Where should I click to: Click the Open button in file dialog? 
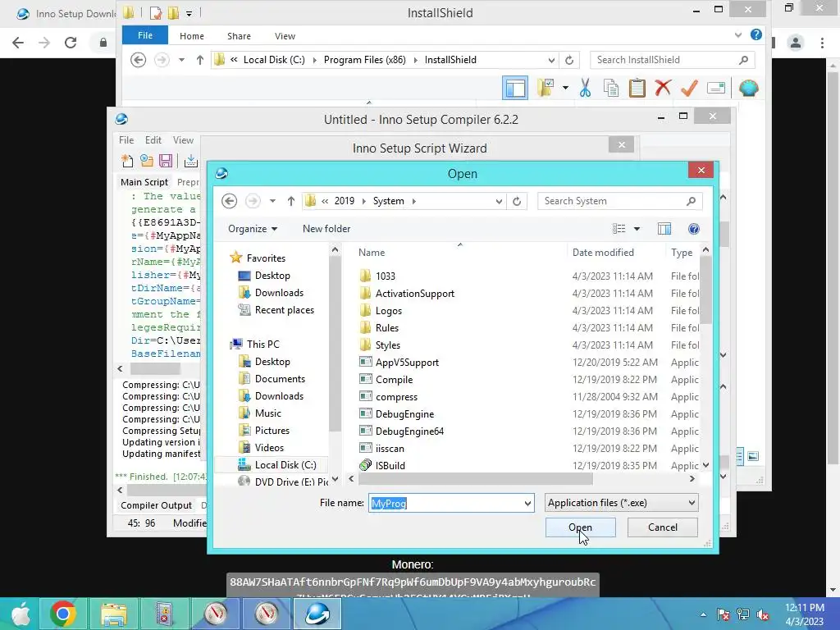point(580,527)
